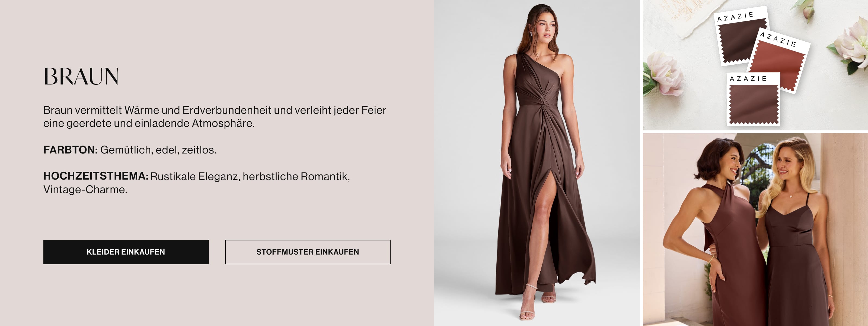Click the STOFFMUSTER EINKAUFEN button
The width and height of the screenshot is (868, 326).
pos(308,252)
